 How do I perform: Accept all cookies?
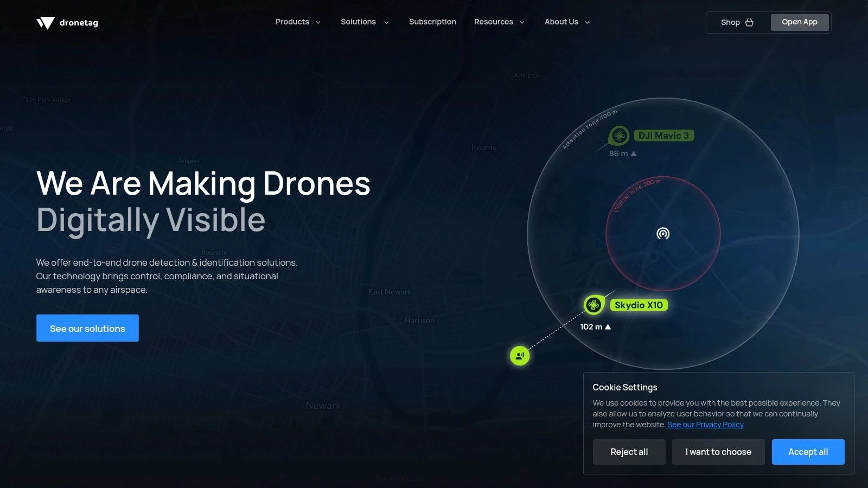[808, 452]
